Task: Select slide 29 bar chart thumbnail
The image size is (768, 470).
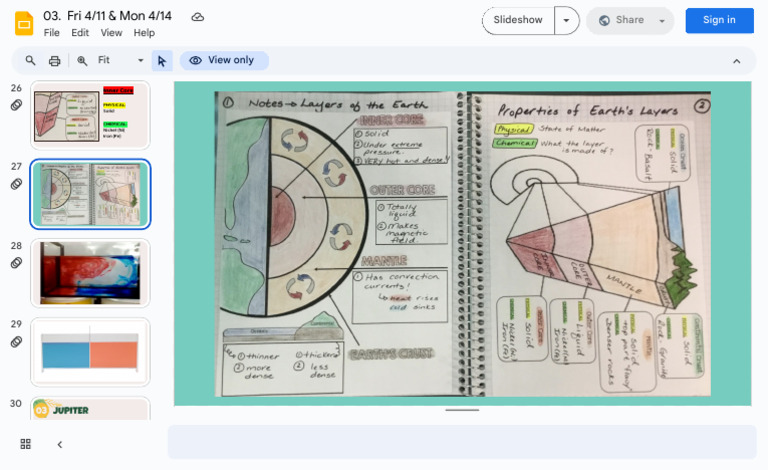Action: click(91, 352)
